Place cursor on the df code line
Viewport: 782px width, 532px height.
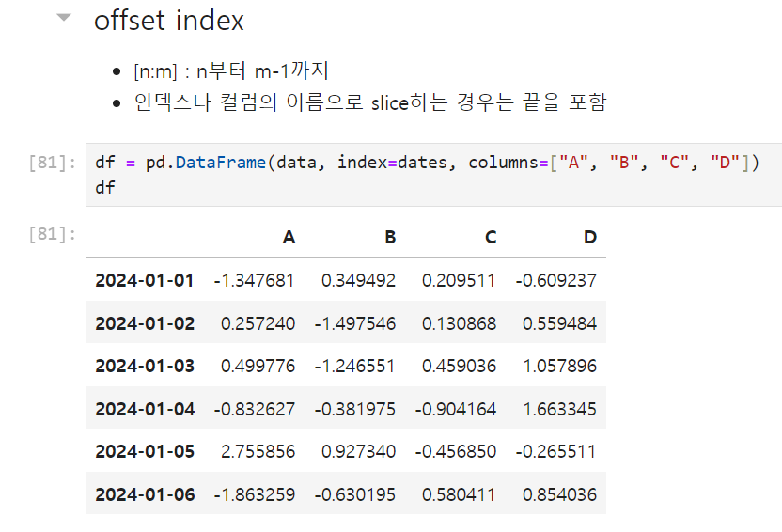(105, 188)
